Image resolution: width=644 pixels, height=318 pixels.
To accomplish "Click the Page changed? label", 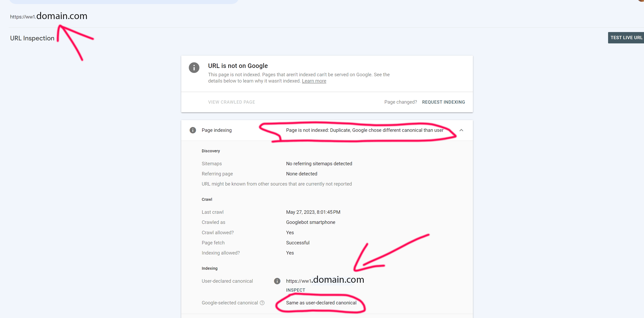I will [x=400, y=102].
